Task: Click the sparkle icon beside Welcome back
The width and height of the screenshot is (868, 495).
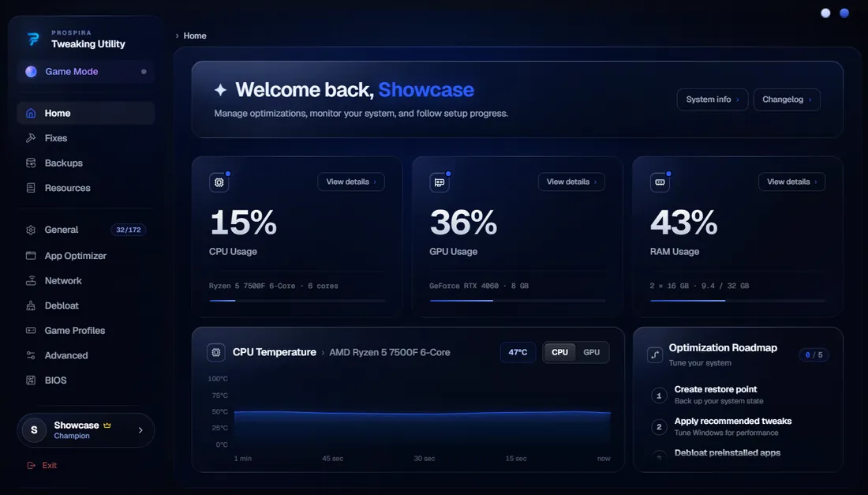Action: tap(220, 90)
